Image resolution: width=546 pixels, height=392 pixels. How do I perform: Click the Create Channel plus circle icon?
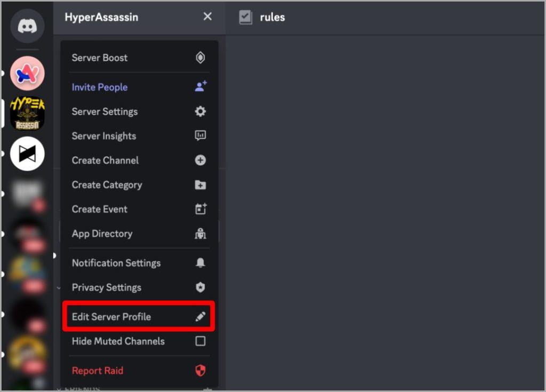tap(200, 161)
